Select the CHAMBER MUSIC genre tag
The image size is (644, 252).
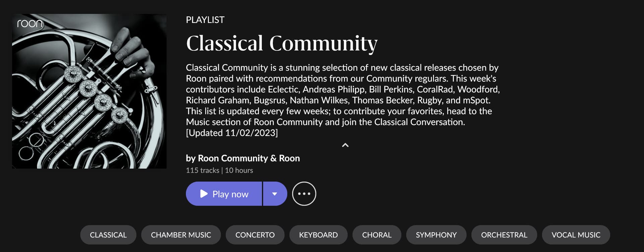181,235
